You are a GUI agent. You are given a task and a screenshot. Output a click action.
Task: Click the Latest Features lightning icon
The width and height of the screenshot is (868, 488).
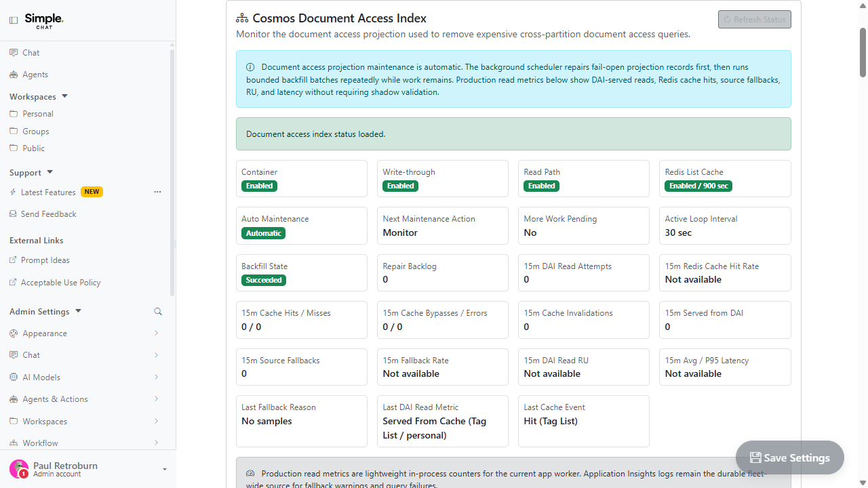pos(13,192)
